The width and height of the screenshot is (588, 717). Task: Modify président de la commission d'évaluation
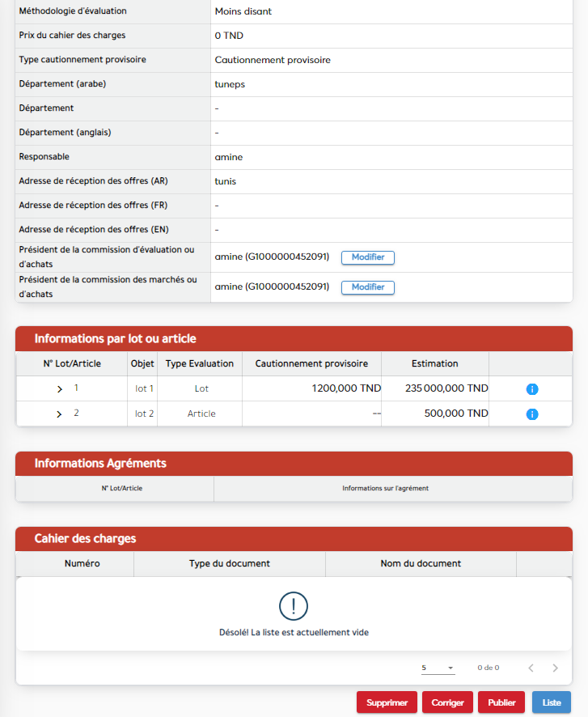[x=367, y=257]
